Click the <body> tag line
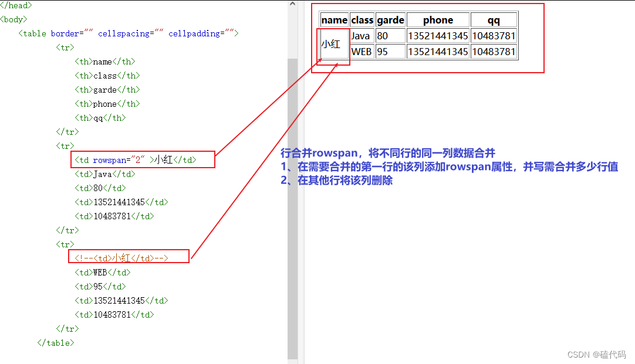The image size is (635, 364). point(13,19)
